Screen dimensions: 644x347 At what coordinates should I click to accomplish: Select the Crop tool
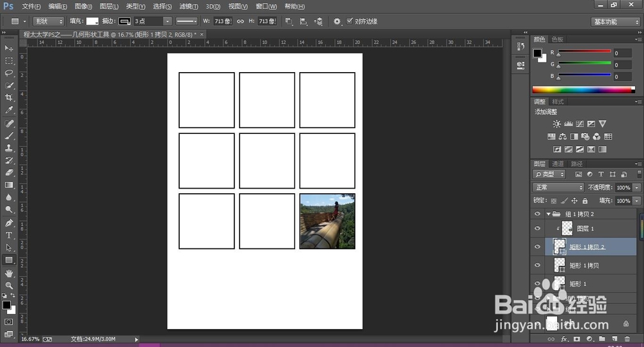(8, 98)
